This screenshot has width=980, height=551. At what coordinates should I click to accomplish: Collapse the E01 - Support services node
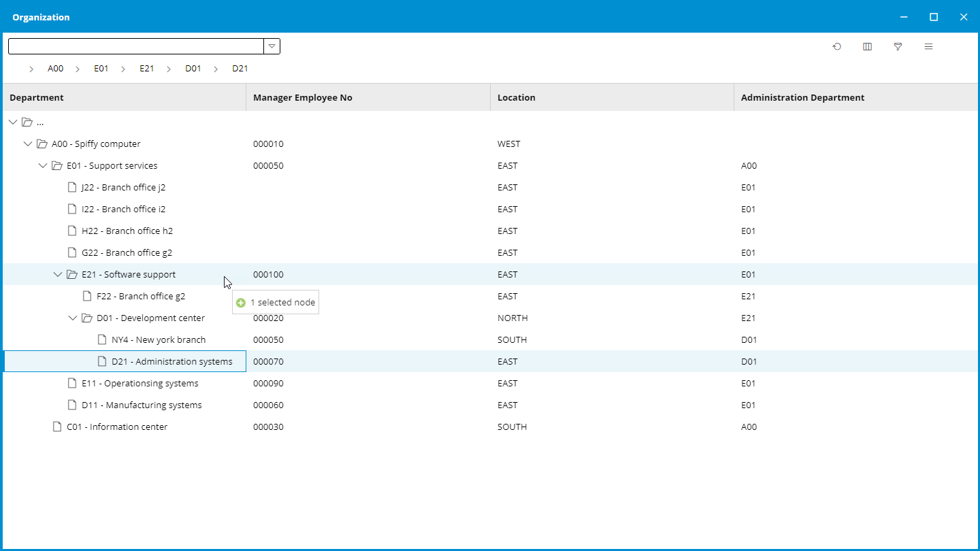pos(43,165)
